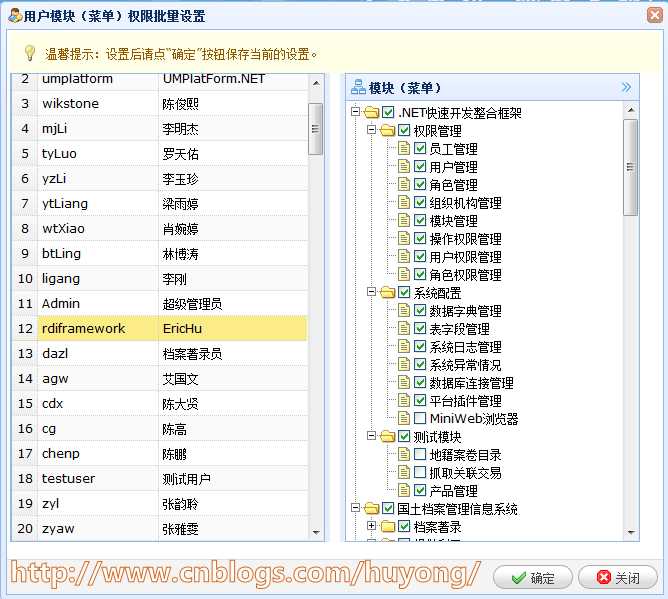The height and width of the screenshot is (599, 668).
Task: Click the 角色权限管理 tree label
Action: (465, 275)
